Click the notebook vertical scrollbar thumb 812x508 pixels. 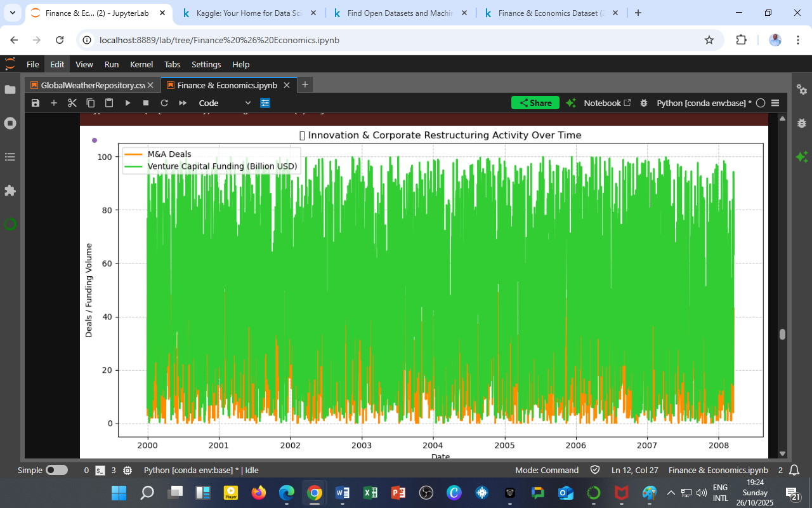coord(782,334)
